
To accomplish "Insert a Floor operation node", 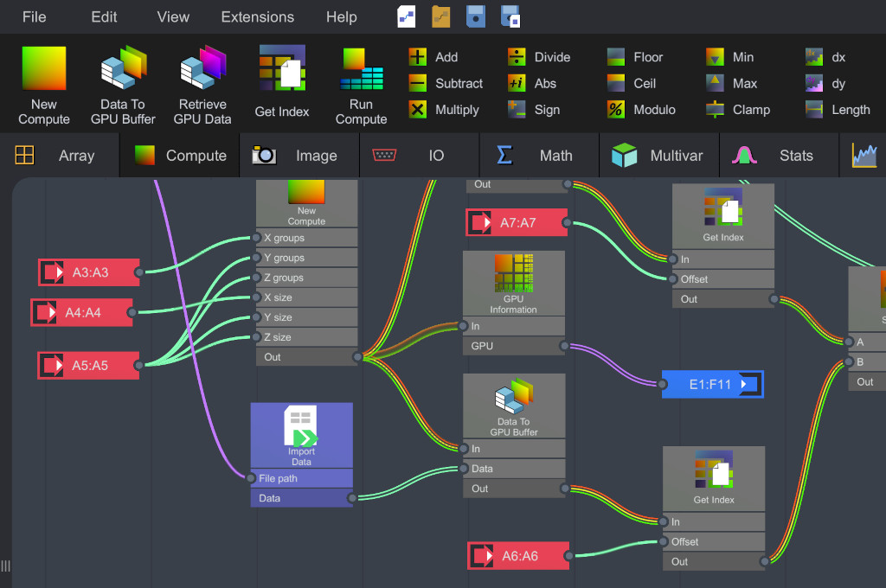I will (x=635, y=57).
